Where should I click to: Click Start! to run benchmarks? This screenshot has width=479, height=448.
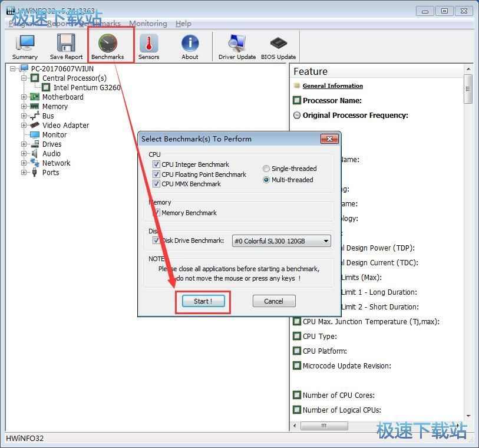203,301
